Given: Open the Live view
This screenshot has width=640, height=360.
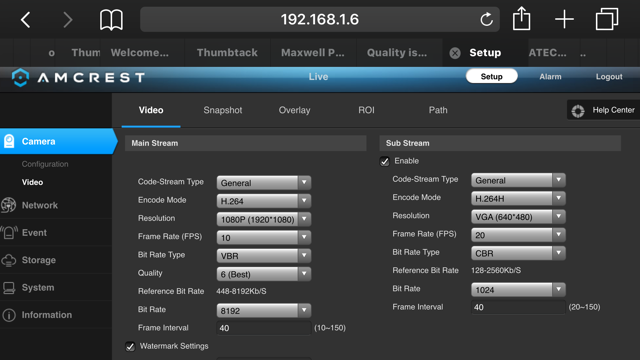Looking at the screenshot, I should point(318,77).
